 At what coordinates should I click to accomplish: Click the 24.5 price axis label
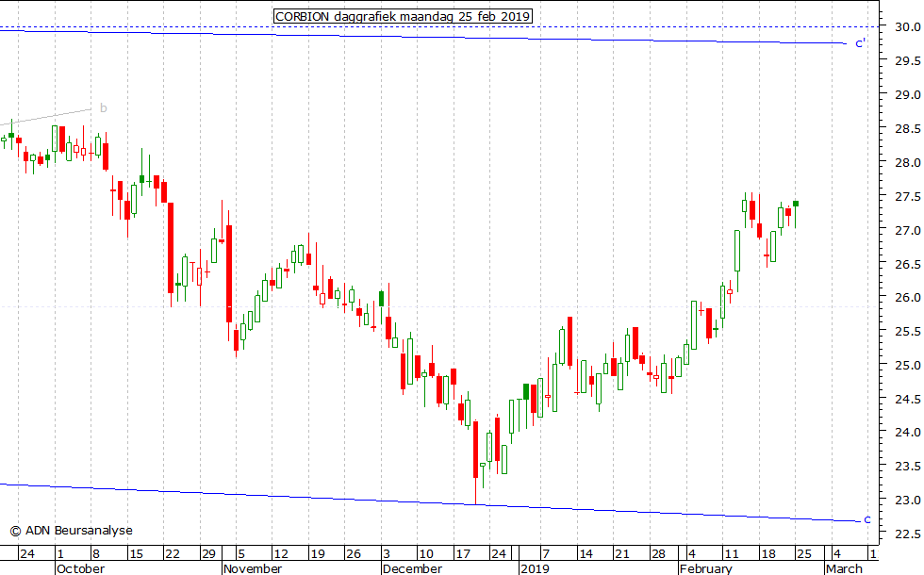(x=907, y=400)
